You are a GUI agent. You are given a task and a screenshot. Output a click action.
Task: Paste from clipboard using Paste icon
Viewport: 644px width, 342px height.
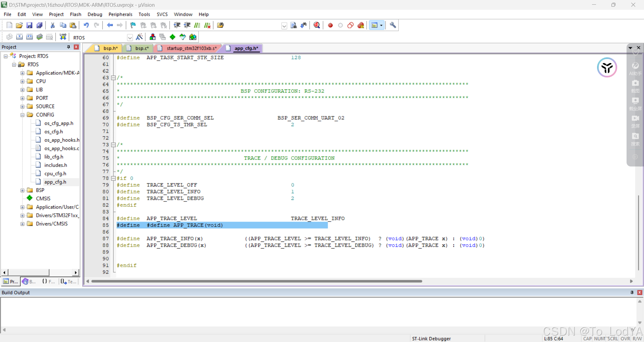[73, 25]
